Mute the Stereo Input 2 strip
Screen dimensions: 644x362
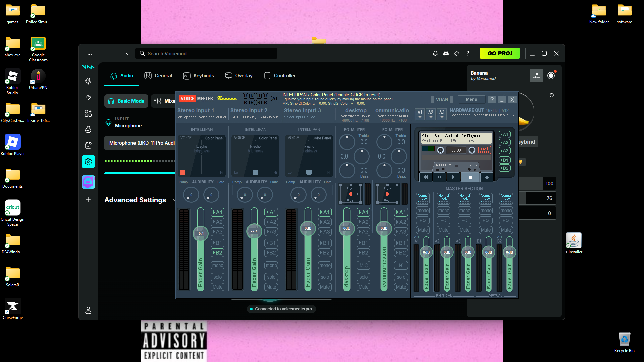[x=271, y=287]
